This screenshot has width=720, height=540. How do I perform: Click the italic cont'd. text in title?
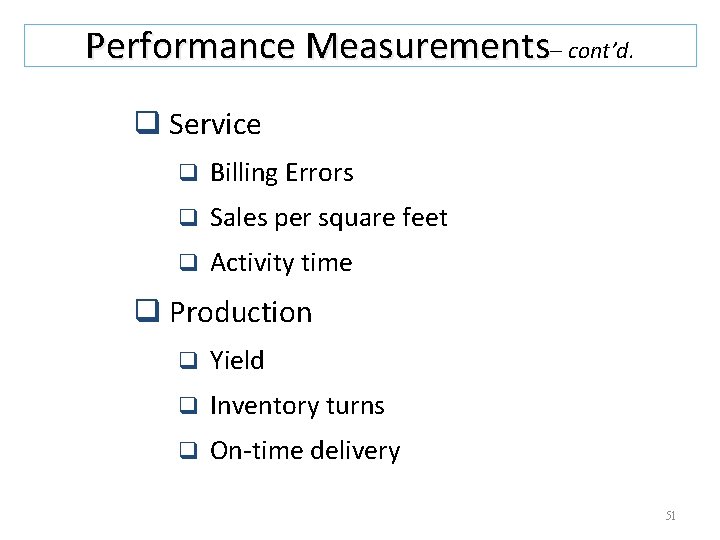(x=601, y=51)
